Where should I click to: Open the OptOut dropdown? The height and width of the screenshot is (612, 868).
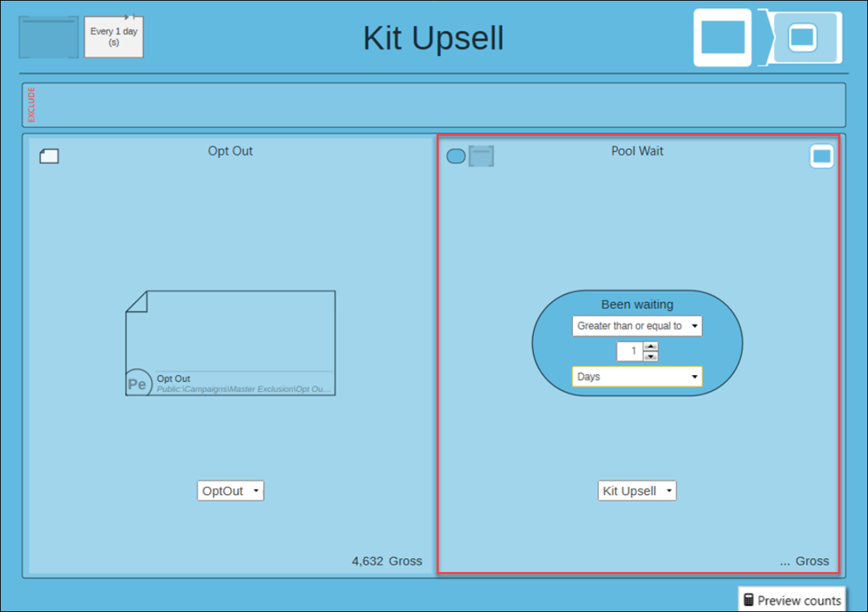pyautogui.click(x=230, y=491)
